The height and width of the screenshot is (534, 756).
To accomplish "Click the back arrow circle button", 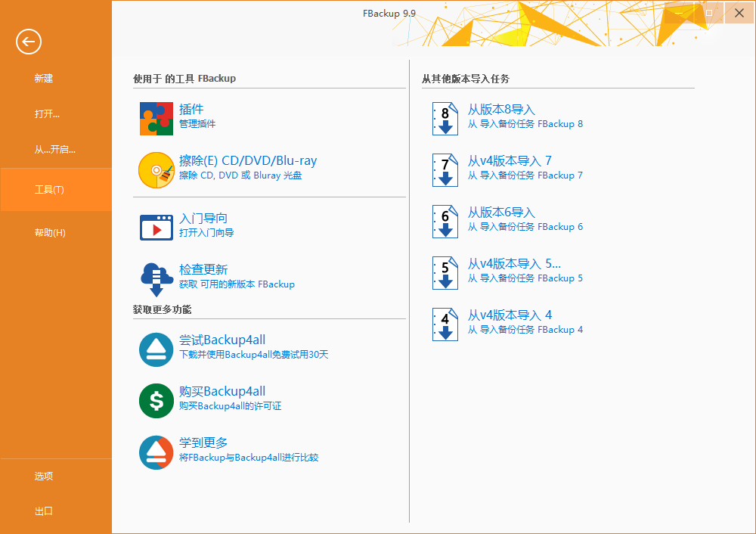I will click(x=28, y=42).
